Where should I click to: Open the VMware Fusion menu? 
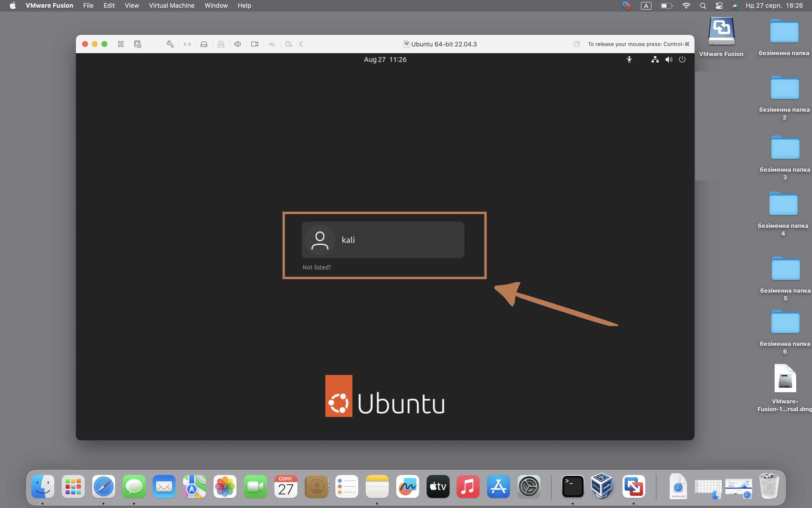click(x=49, y=5)
